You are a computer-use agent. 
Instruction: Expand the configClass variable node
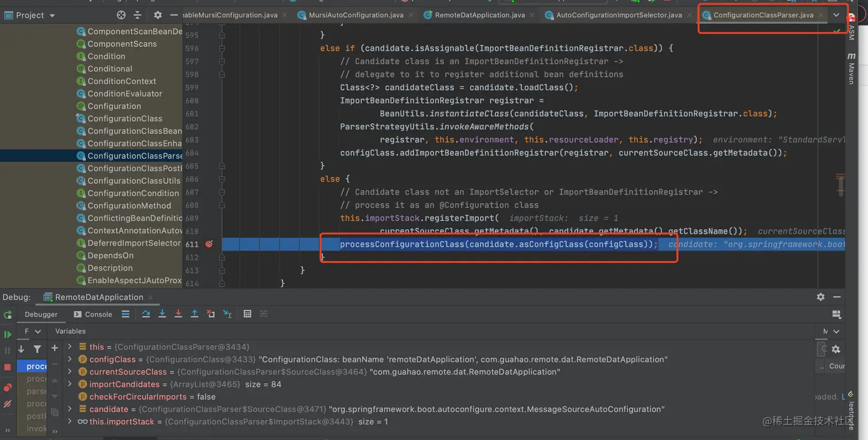(69, 360)
